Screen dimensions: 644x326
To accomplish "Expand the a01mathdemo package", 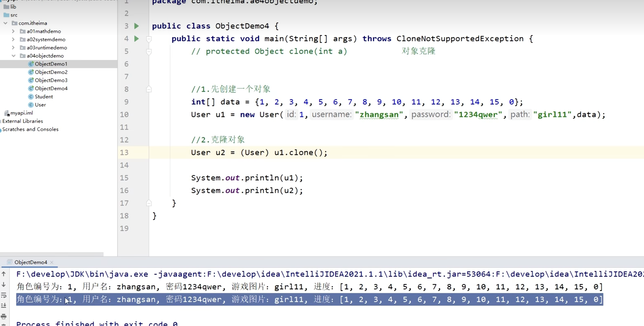I will pos(13,31).
